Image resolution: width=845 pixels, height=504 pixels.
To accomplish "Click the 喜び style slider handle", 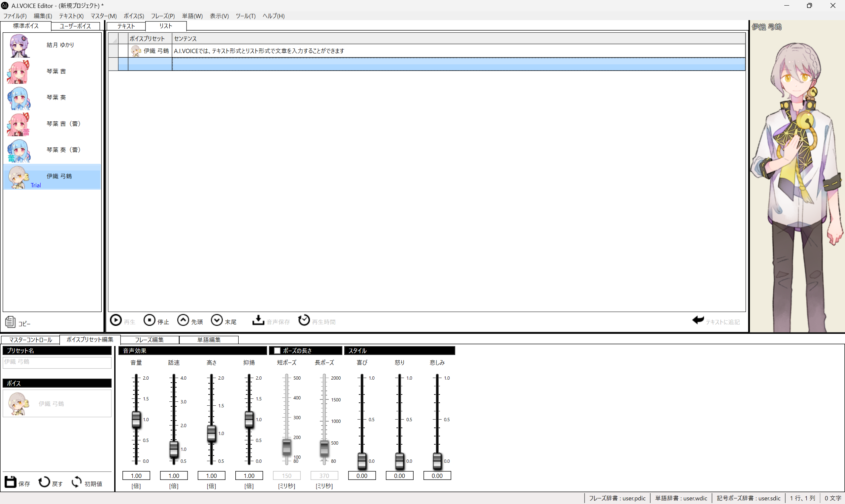I will 362,461.
